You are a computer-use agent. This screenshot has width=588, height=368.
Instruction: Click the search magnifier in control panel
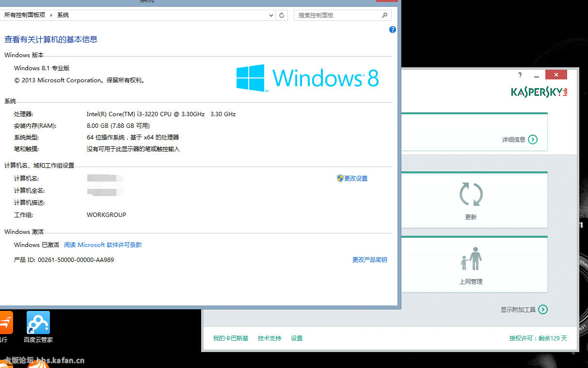coord(385,15)
